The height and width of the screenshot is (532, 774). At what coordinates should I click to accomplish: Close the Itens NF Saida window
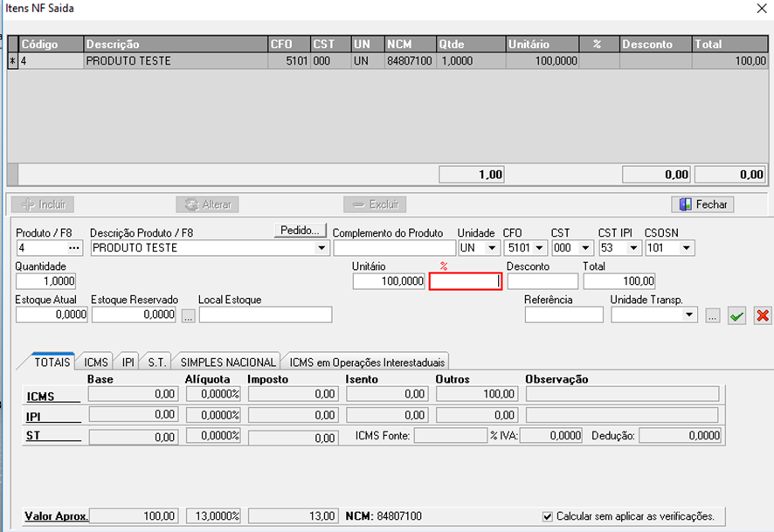762,9
